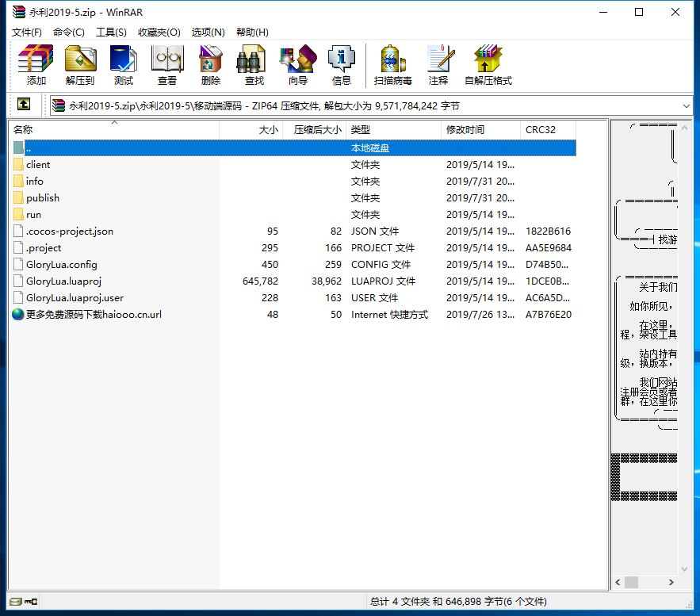This screenshot has width=700, height=616.
Task: Click the '关于我们' text in comment panel
Action: point(658,287)
